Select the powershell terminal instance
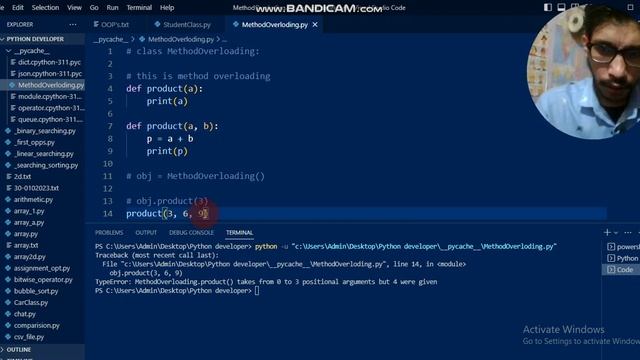The height and width of the screenshot is (360, 640). 623,247
